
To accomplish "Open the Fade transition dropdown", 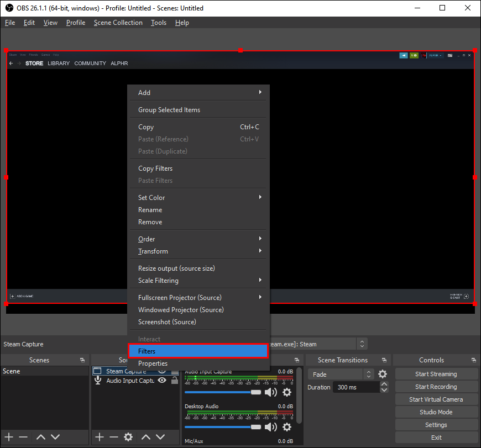I will click(x=336, y=375).
